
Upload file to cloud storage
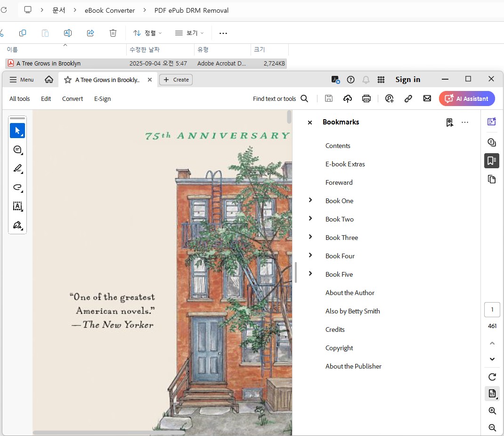[348, 99]
